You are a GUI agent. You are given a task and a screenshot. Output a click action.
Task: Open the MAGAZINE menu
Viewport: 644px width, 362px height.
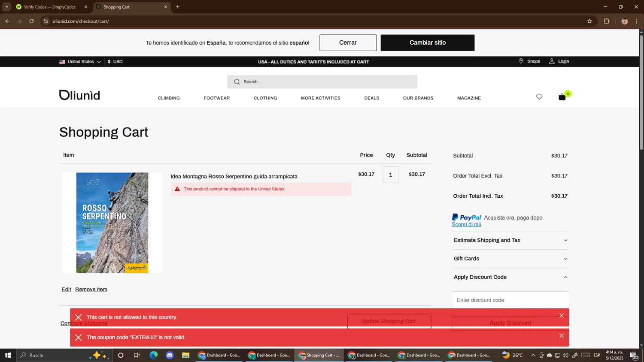coord(469,98)
